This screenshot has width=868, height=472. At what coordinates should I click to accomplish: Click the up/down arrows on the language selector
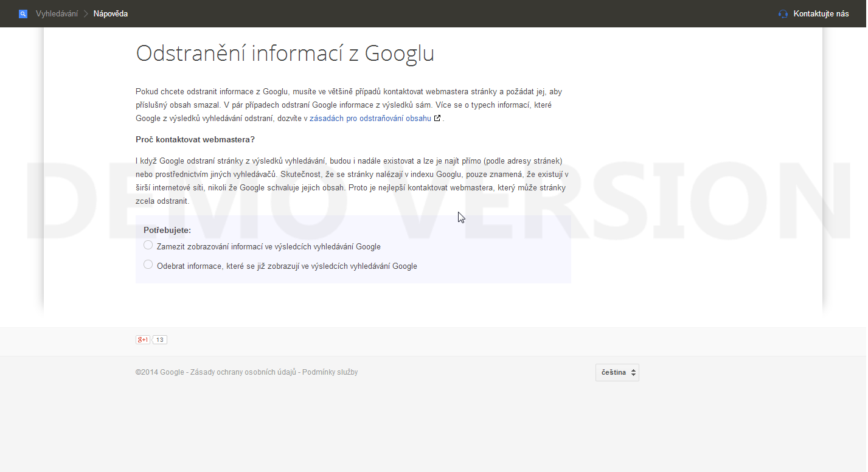[634, 372]
